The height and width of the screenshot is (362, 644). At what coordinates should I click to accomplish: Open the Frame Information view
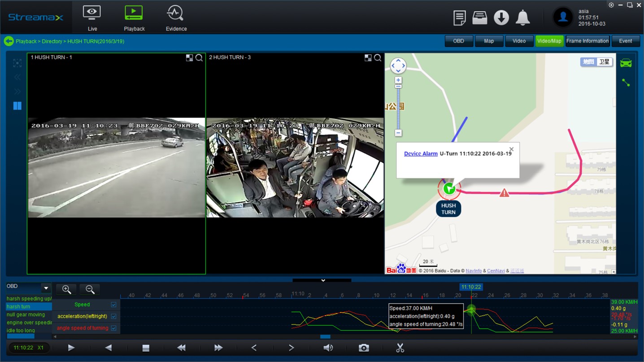click(587, 41)
